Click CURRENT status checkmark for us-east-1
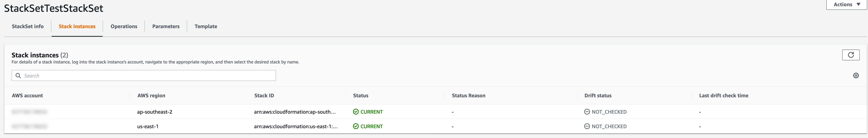This screenshot has width=868, height=138. (x=356, y=126)
